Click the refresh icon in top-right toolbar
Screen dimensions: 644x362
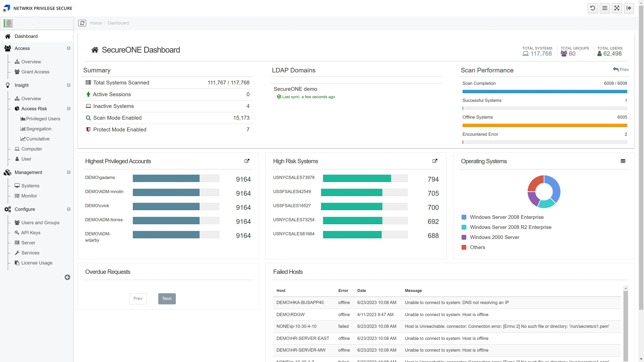pos(593,8)
